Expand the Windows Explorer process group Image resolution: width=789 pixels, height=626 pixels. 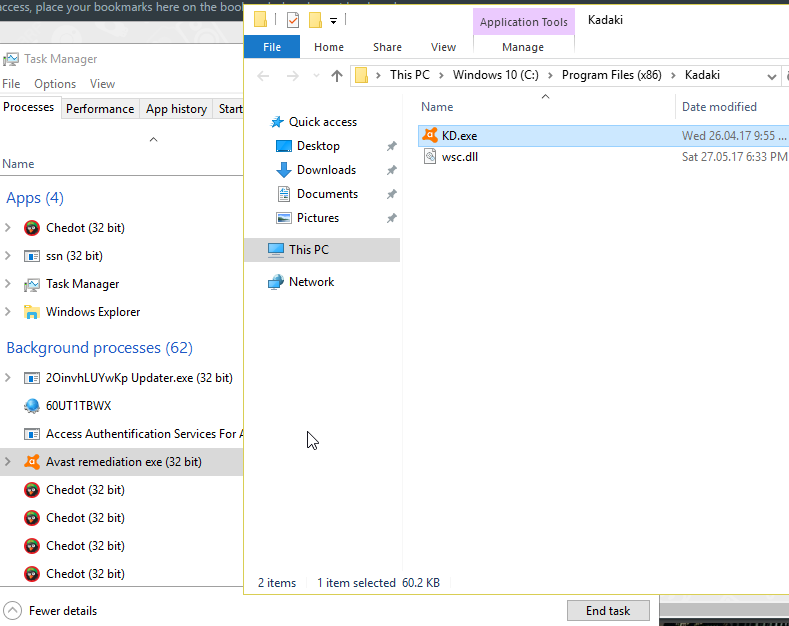(x=9, y=312)
